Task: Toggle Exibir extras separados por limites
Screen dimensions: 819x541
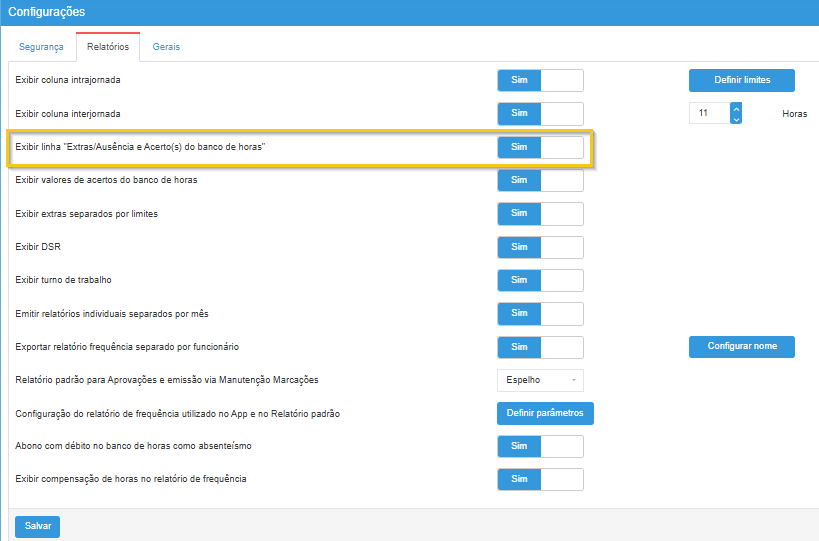Action: (x=540, y=214)
